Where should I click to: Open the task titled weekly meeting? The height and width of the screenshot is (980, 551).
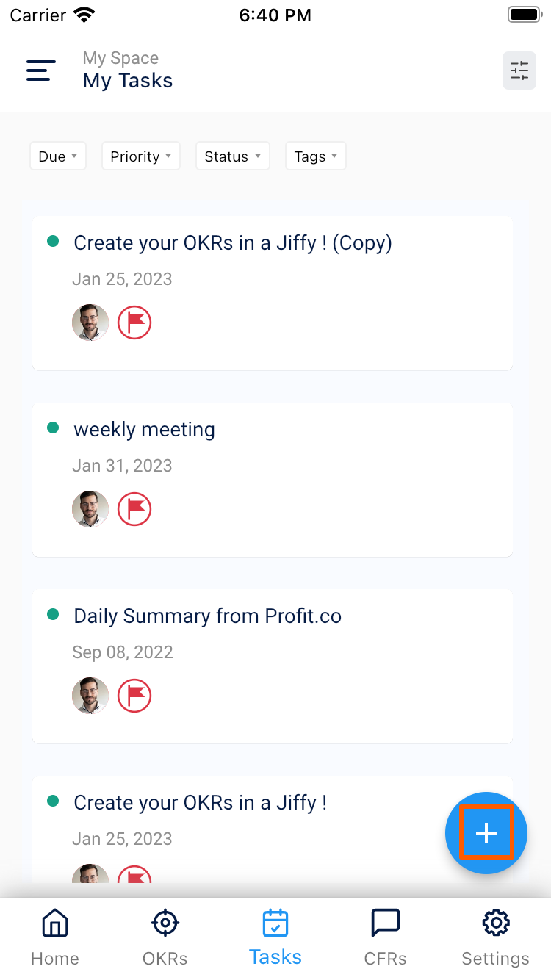click(x=144, y=429)
